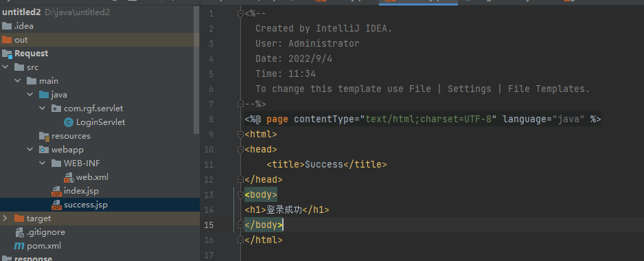Select the untitled2 project root
This screenshot has width=644, height=261.
(x=21, y=12)
